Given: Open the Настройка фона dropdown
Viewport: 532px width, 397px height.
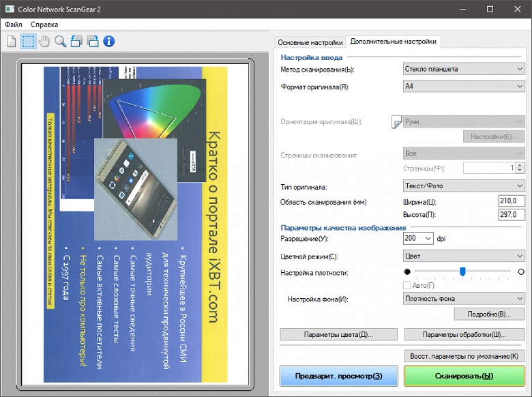Looking at the screenshot, I should (x=464, y=299).
